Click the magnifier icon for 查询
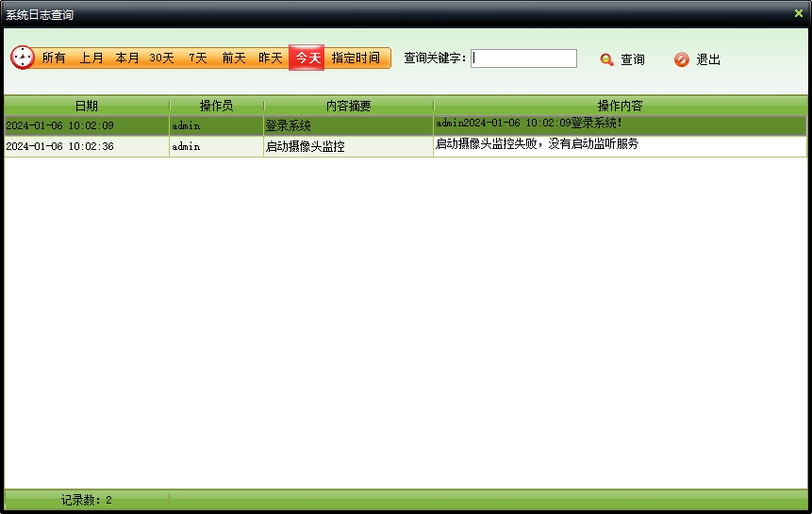812x514 pixels. click(x=606, y=59)
